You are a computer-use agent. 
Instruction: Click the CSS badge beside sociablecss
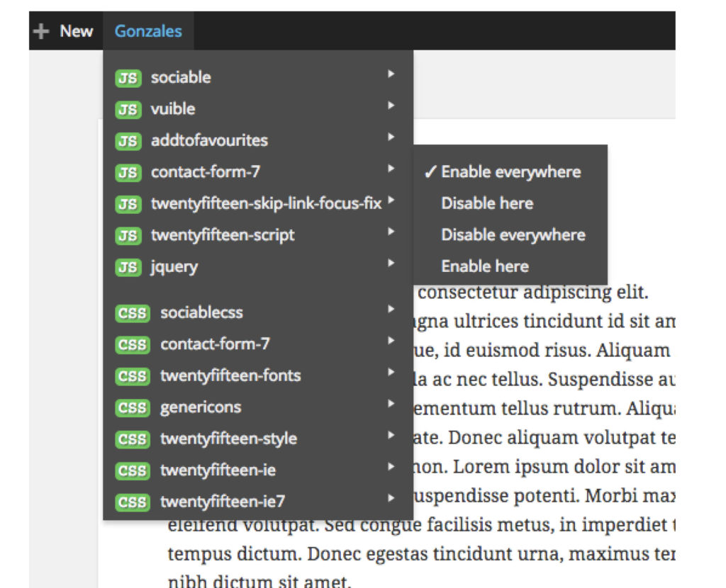[132, 313]
